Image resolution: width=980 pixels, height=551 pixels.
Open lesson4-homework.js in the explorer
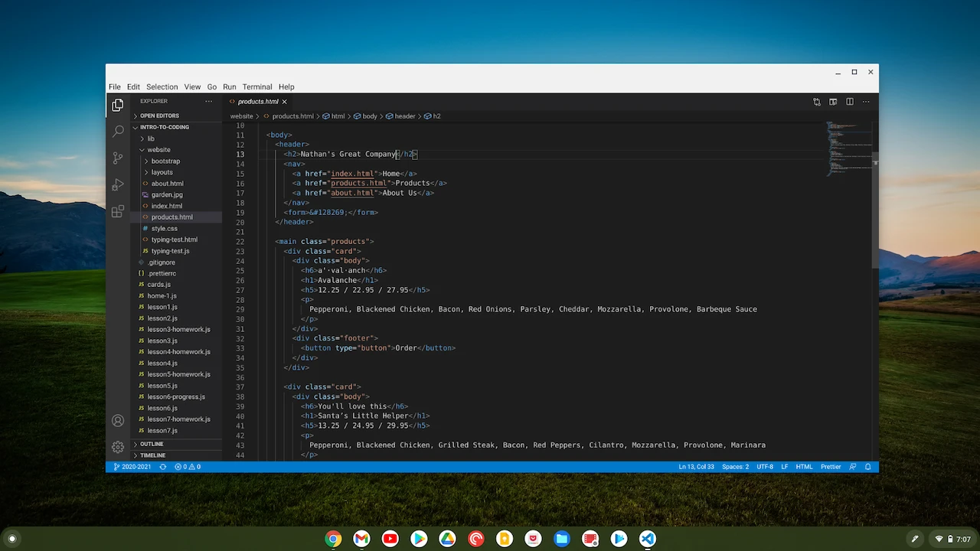point(178,352)
